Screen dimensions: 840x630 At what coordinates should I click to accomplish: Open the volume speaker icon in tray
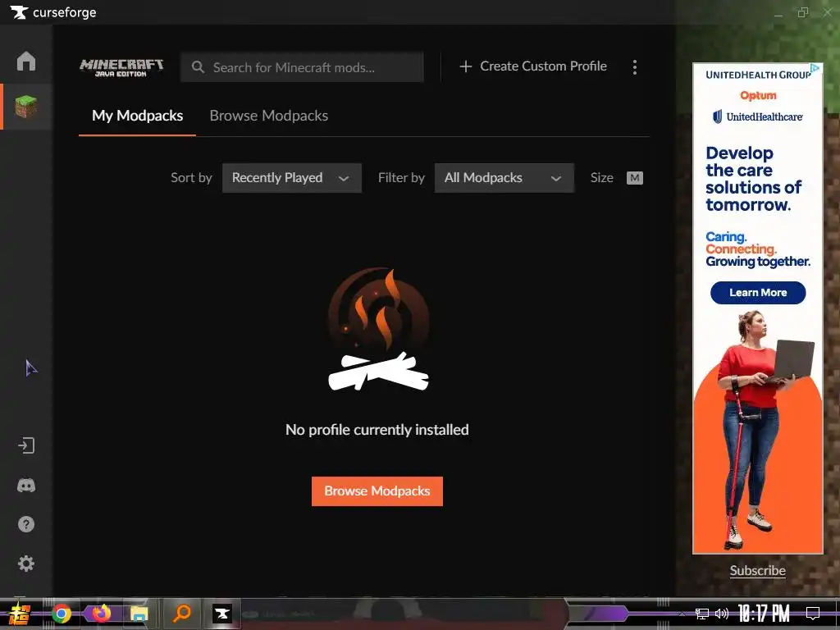coord(722,614)
